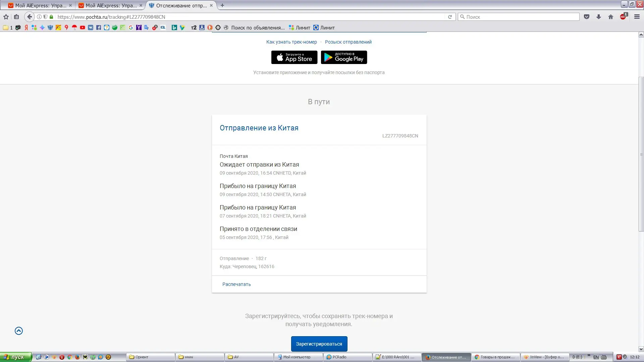Click the home toolbar icon
The width and height of the screenshot is (644, 362).
point(610,17)
